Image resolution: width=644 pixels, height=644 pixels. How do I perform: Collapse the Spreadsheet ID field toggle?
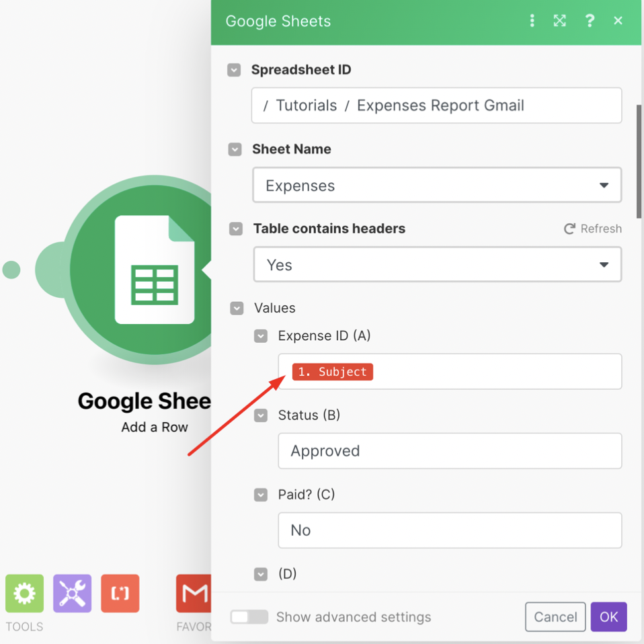(x=234, y=70)
